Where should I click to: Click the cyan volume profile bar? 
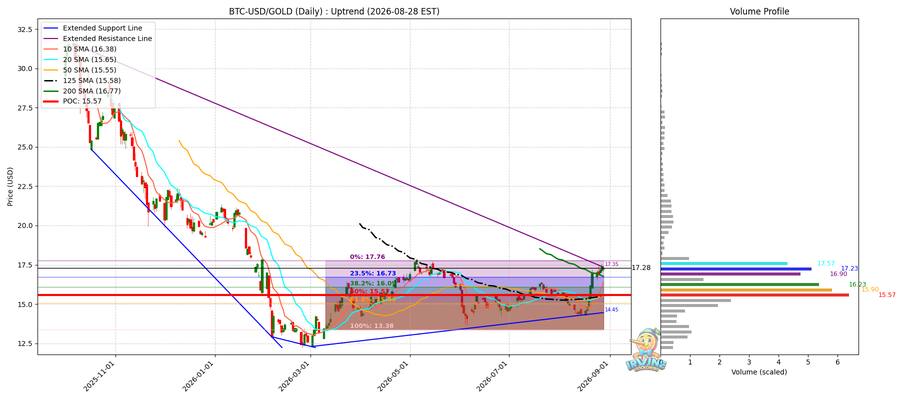pos(724,263)
